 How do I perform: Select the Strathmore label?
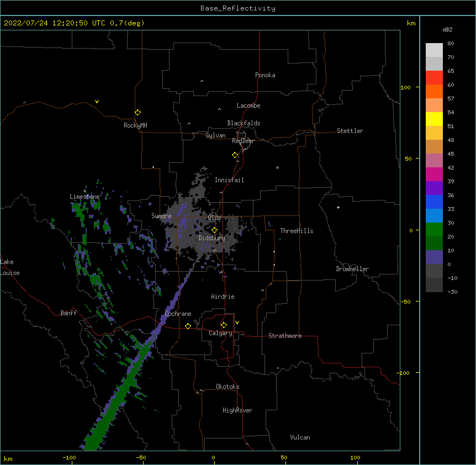pyautogui.click(x=285, y=336)
